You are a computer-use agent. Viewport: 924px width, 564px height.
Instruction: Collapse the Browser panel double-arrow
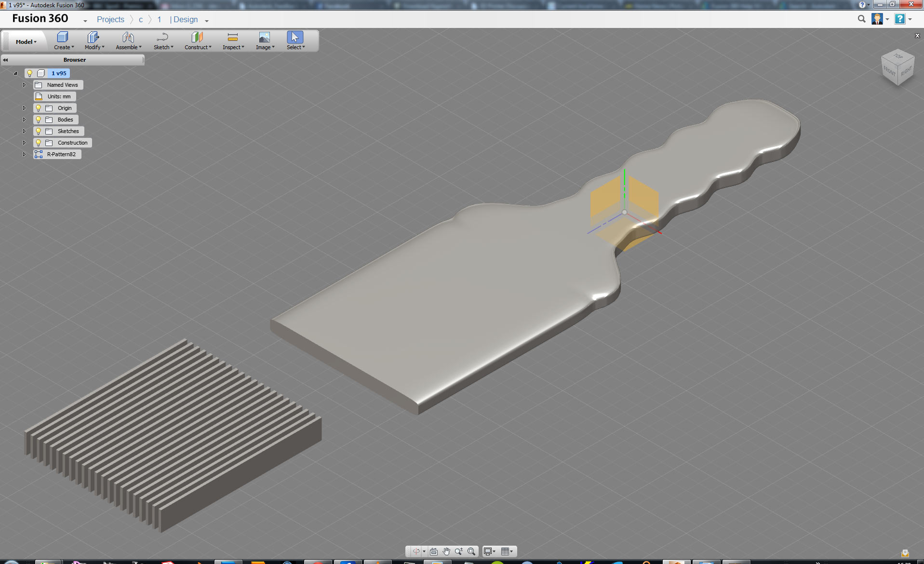pyautogui.click(x=5, y=60)
